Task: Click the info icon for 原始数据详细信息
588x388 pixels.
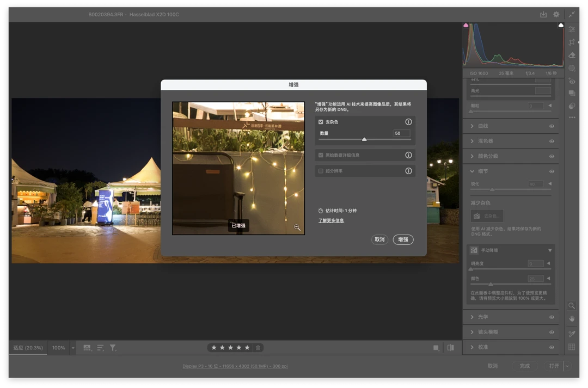Action: [x=408, y=155]
